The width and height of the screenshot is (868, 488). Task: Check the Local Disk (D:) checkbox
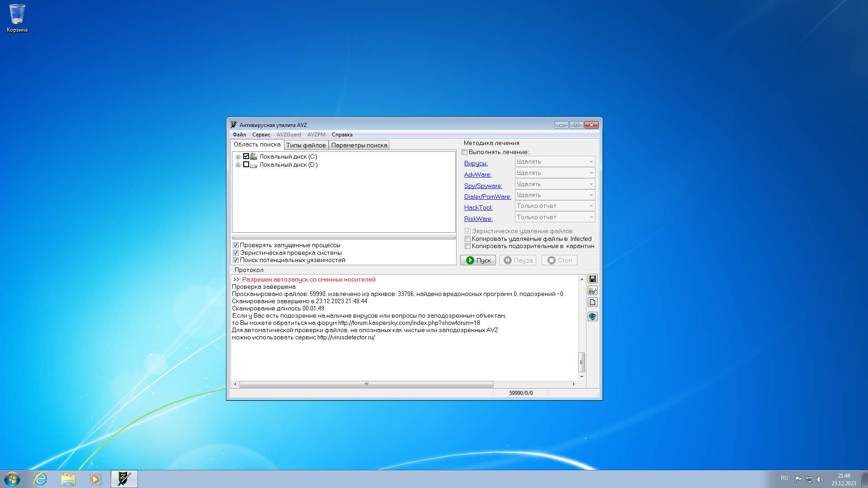click(246, 164)
